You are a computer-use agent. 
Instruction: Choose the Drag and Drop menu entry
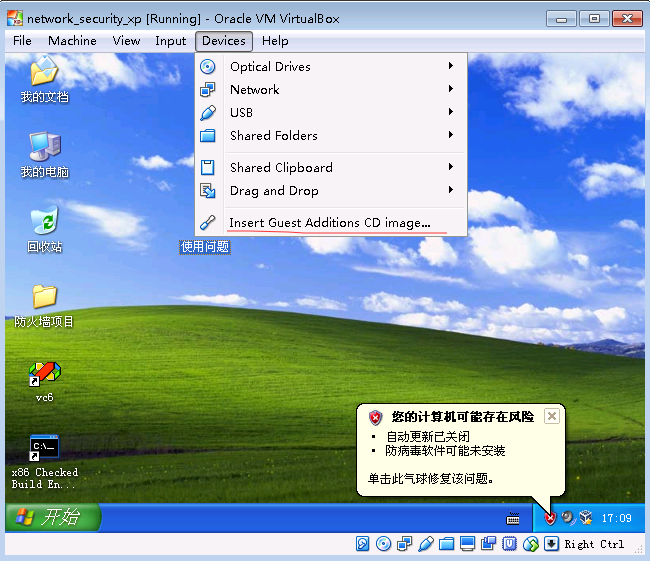click(331, 191)
